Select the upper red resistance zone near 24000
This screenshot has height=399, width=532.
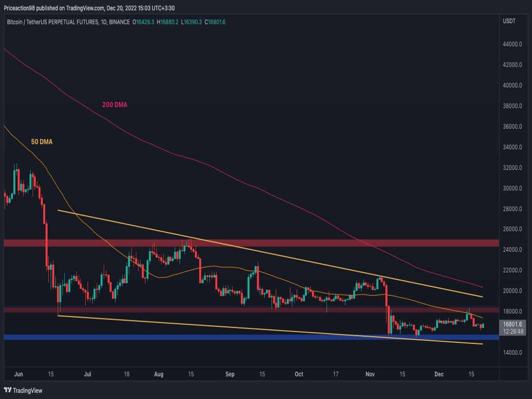tap(249, 243)
